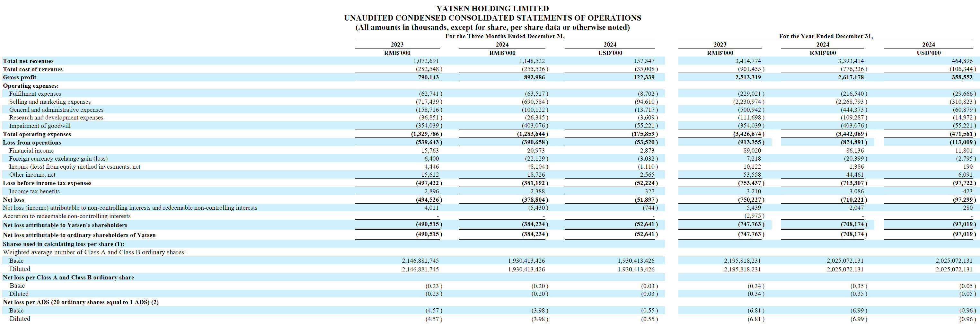980x326 pixels.
Task: Click the 'All amounts in thousands' note
Action: [x=492, y=27]
